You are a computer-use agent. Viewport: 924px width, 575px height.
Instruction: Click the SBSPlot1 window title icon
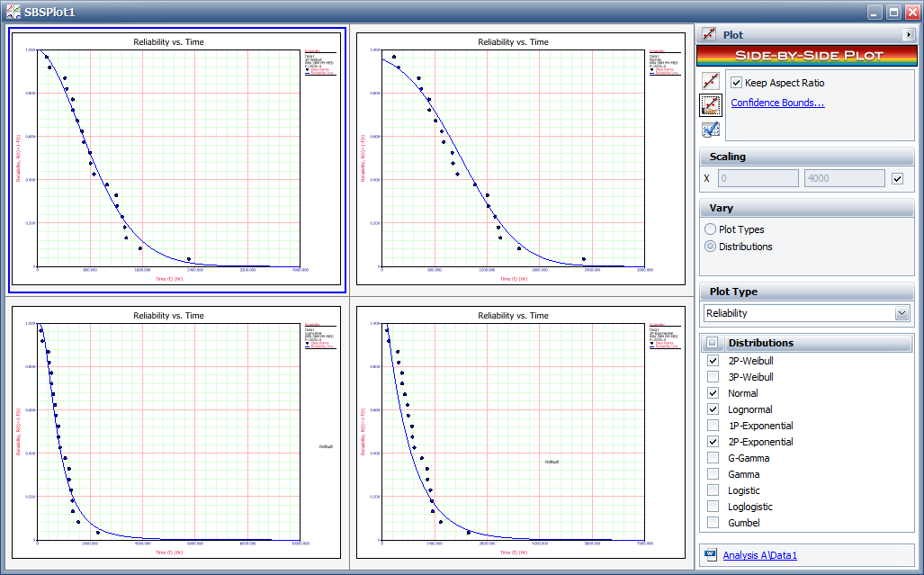(13, 12)
